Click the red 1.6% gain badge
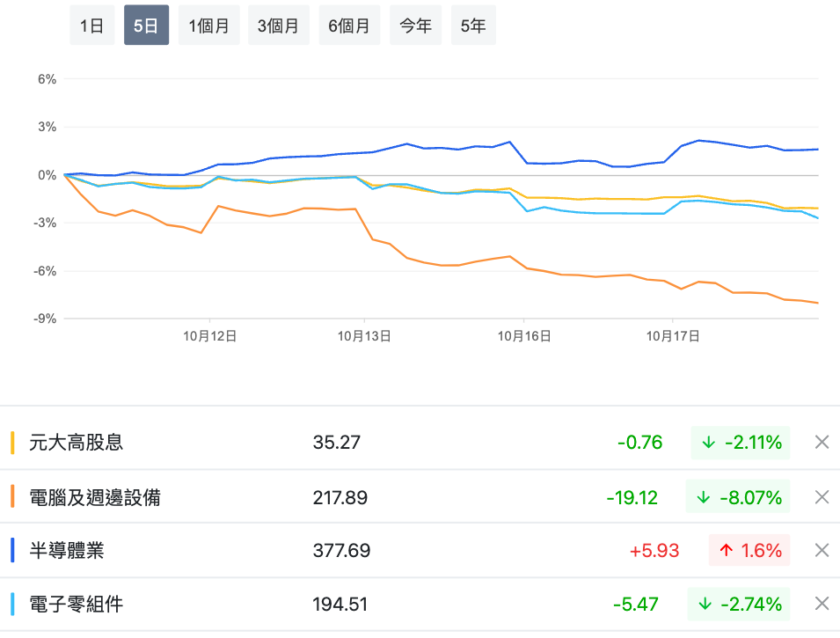Screen dimensions: 840x638 tap(749, 551)
